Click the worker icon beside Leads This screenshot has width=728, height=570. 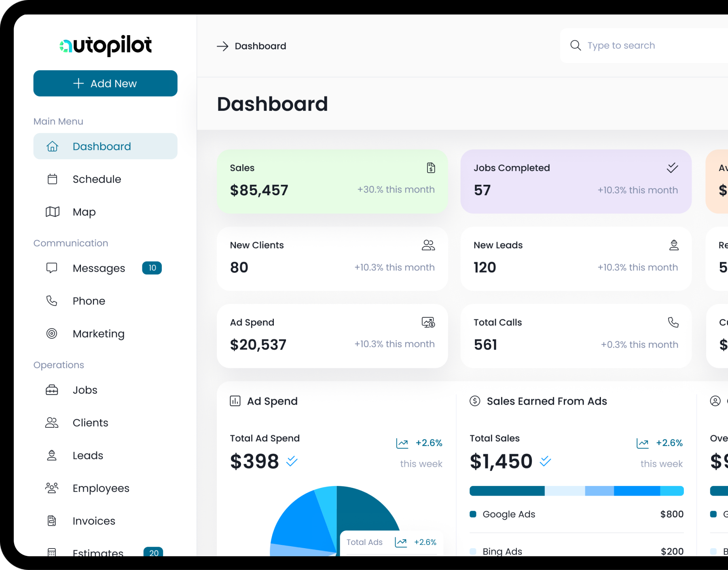tap(52, 456)
